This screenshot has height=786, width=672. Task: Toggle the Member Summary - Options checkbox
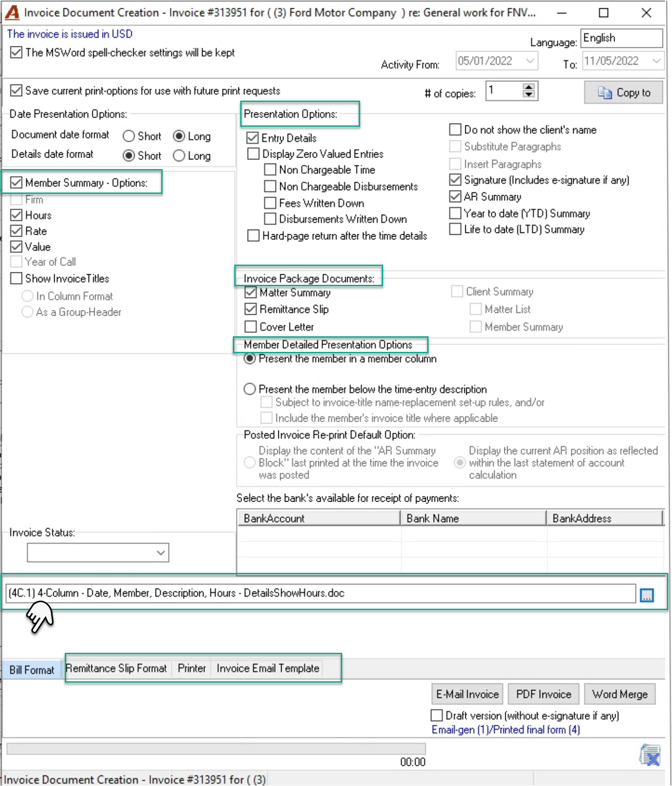[x=16, y=183]
